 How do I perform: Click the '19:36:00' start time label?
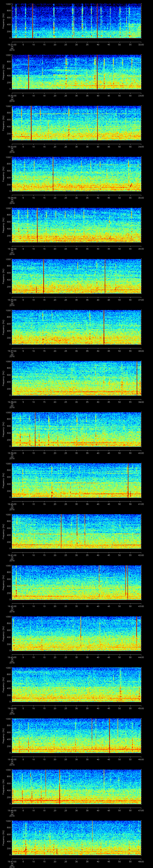[12, 300]
